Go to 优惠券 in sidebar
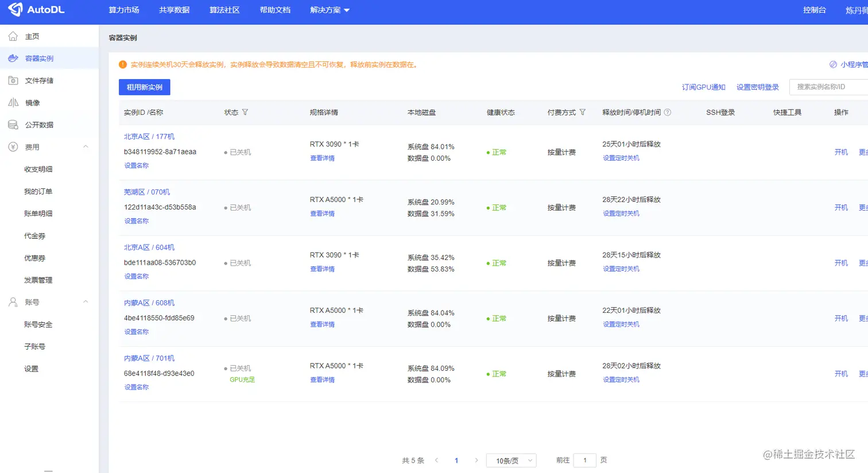Screen dimensions: 868x473 point(35,258)
